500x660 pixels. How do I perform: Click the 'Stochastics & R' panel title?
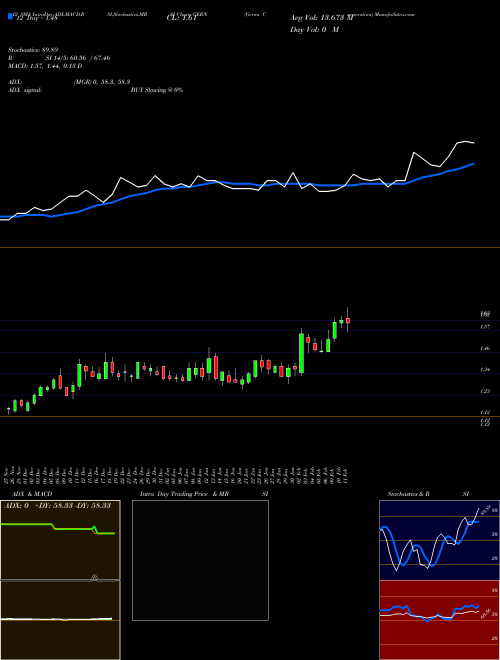coord(409,494)
